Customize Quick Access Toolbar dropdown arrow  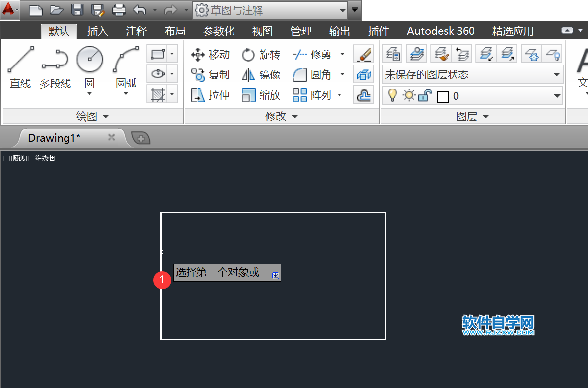pyautogui.click(x=355, y=10)
